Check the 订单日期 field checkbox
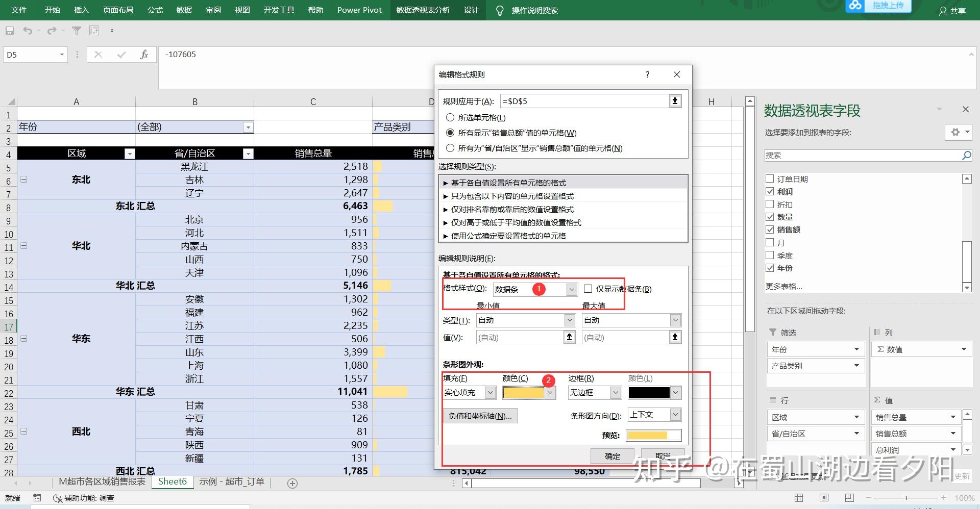The width and height of the screenshot is (980, 509). (x=770, y=179)
